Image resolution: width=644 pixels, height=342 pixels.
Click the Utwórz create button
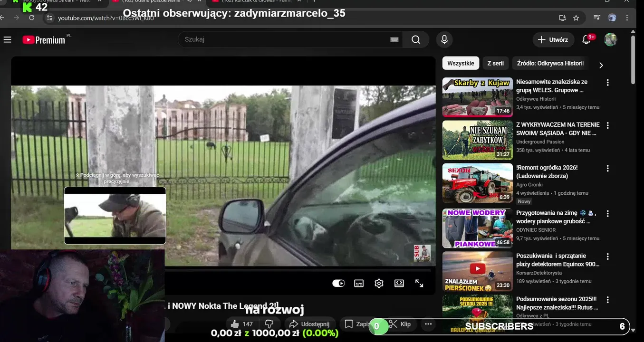coord(553,40)
